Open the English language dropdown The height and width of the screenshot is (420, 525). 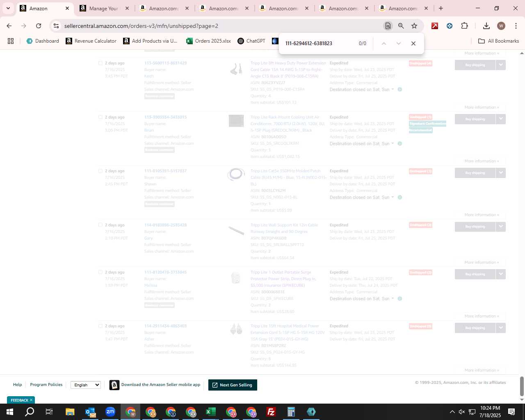86,385
